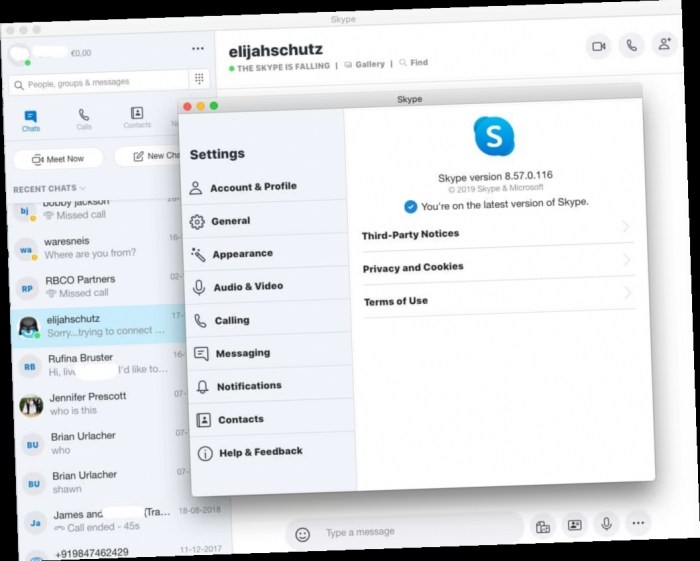Open General settings

(266, 221)
